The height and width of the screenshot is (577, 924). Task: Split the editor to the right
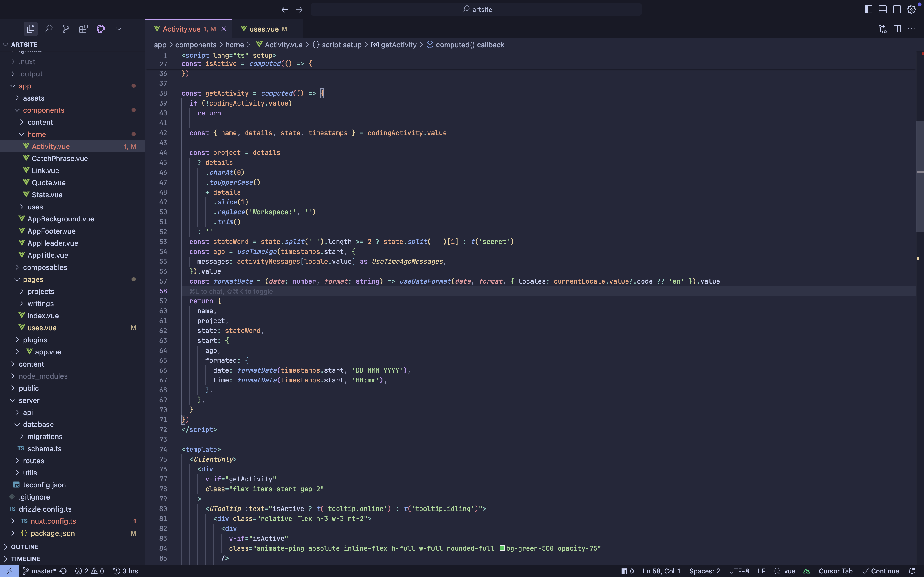pos(897,29)
